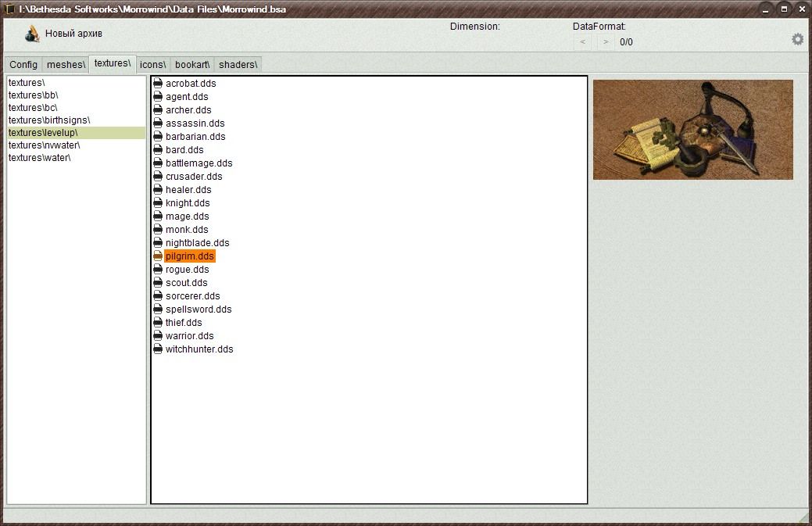Click the "Новый архив" button label
The image size is (812, 526).
click(73, 34)
